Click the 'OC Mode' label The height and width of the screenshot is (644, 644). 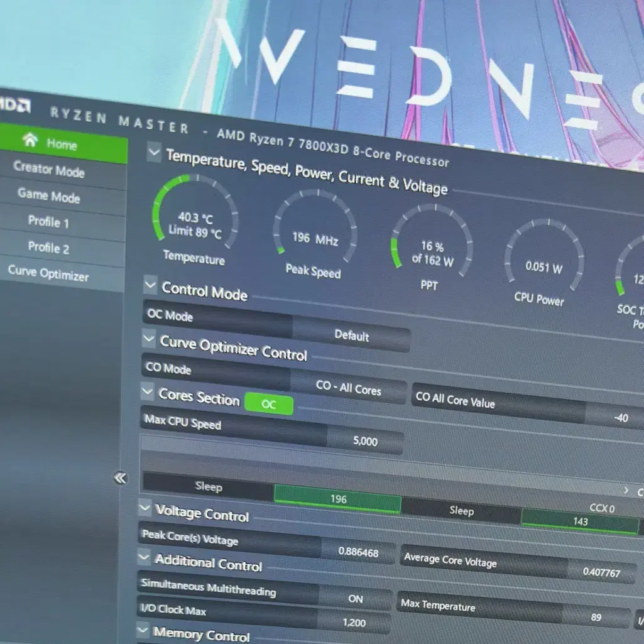point(170,315)
